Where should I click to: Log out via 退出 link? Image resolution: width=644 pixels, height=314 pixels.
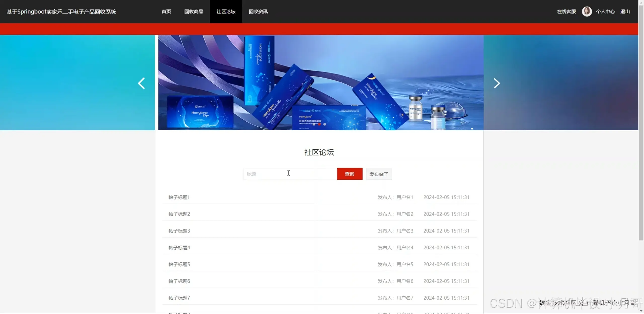(x=625, y=12)
